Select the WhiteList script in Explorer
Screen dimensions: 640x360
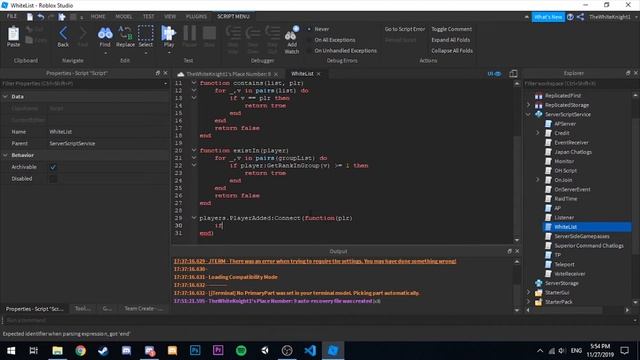pos(565,227)
